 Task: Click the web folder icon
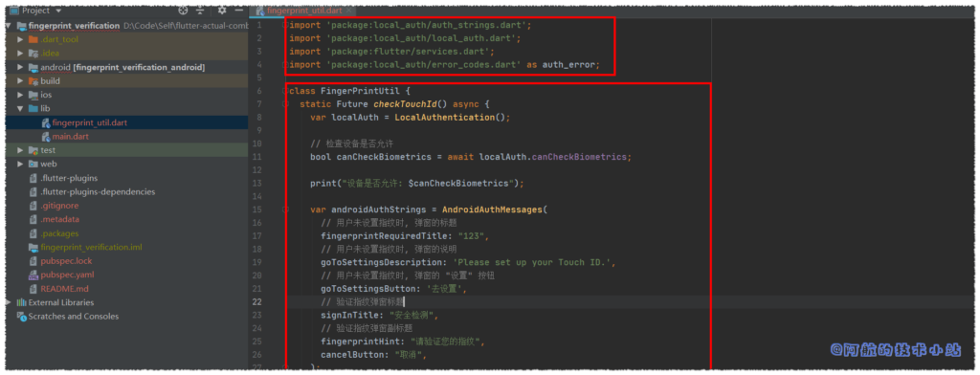click(x=33, y=164)
